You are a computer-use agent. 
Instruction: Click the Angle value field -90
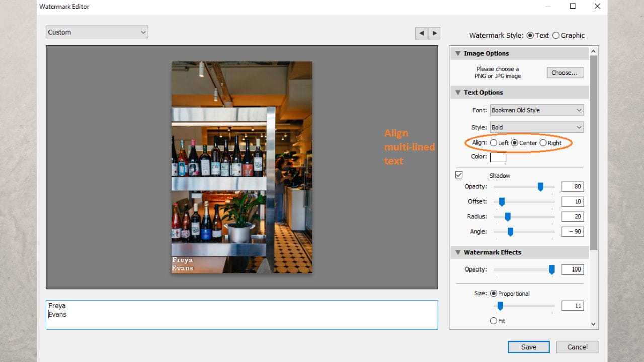573,231
